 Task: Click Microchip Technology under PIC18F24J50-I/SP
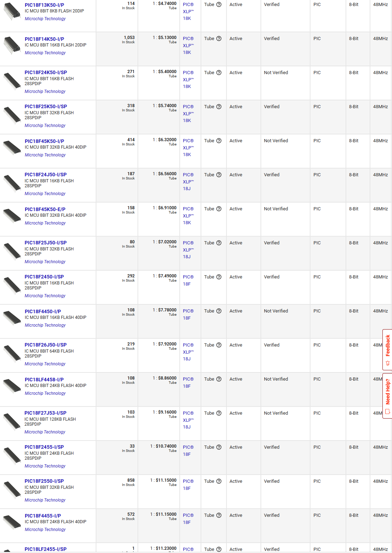45,194
